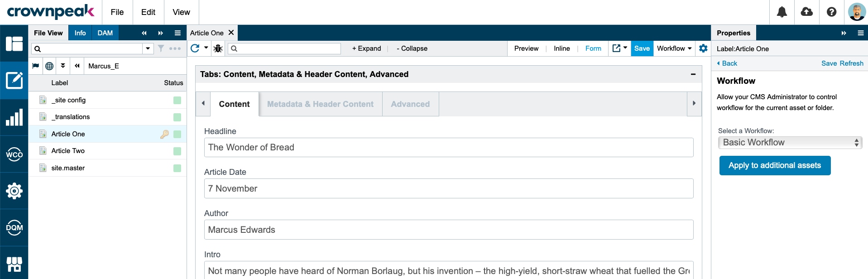This screenshot has height=279, width=868.
Task: Open the gear settings icon beside Workflow
Action: pos(703,48)
